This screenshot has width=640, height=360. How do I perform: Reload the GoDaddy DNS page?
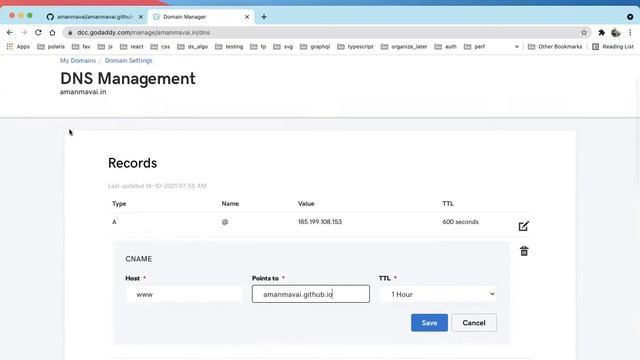coord(38,32)
